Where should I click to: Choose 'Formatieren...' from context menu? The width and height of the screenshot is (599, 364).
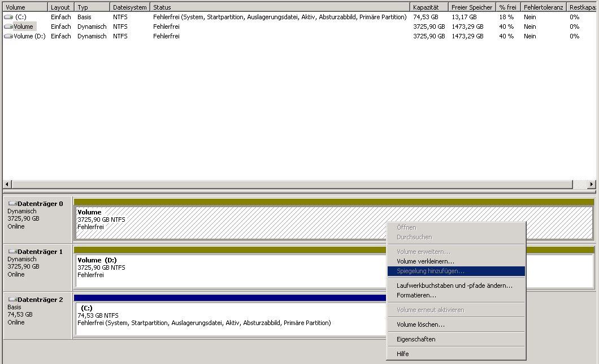pos(456,295)
